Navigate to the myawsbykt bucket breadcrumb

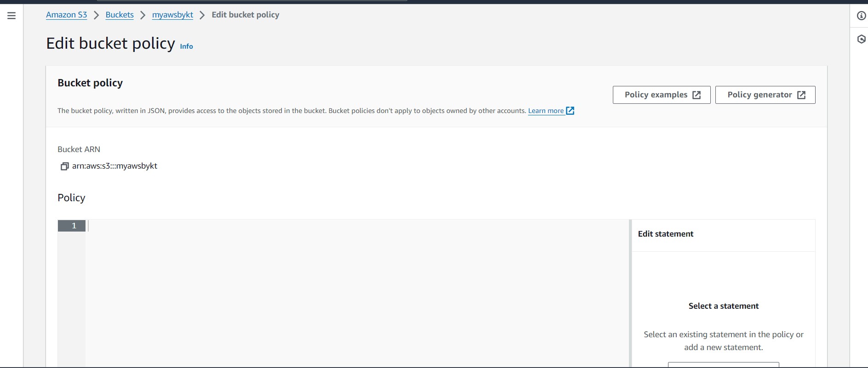point(172,15)
